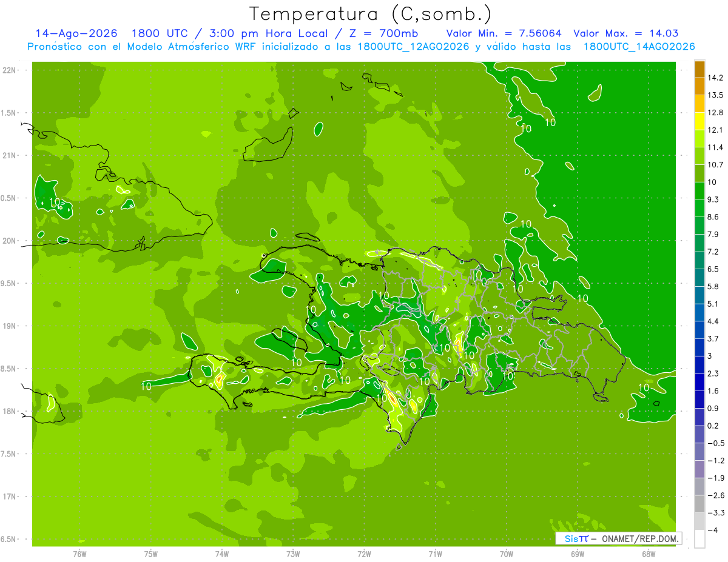
Task: Click the legend value '14.2'
Action: [715, 78]
